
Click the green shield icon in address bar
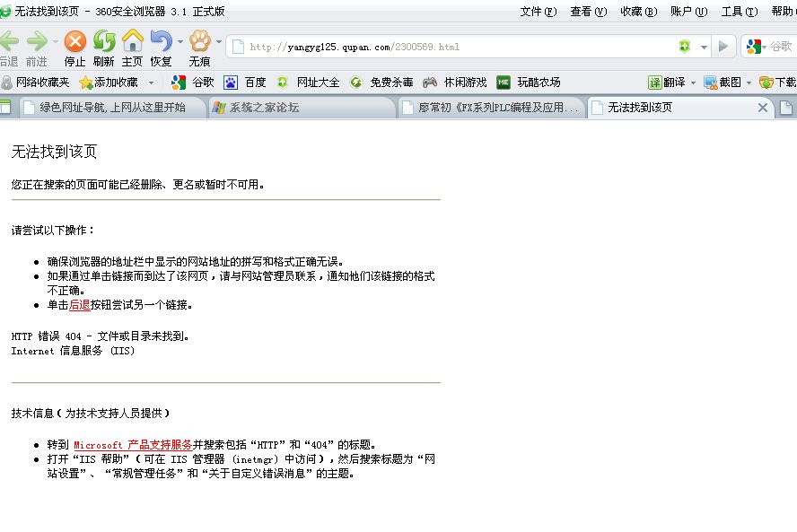[x=685, y=47]
